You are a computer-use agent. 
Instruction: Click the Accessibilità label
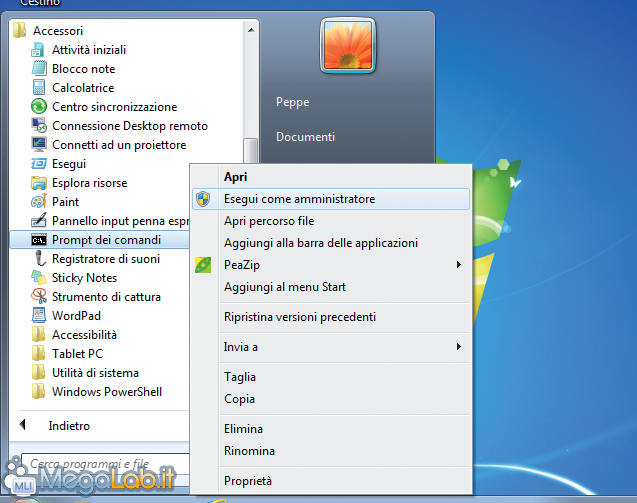point(84,335)
